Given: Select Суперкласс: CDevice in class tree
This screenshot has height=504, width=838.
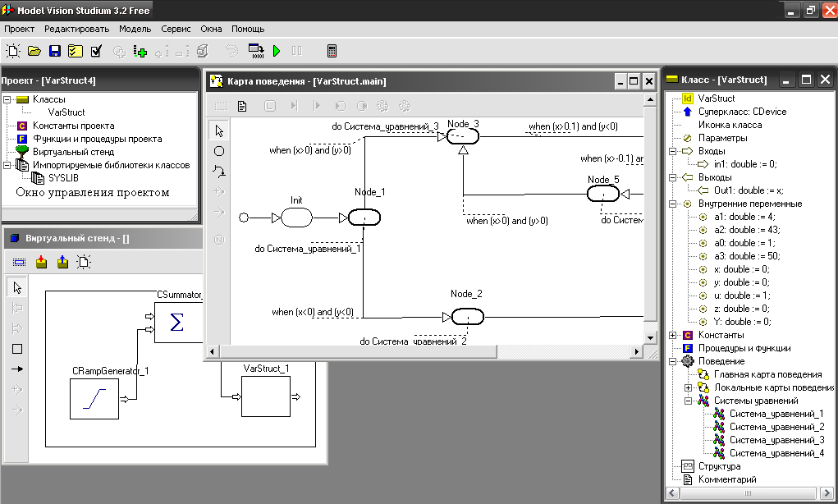Looking at the screenshot, I should [x=742, y=112].
